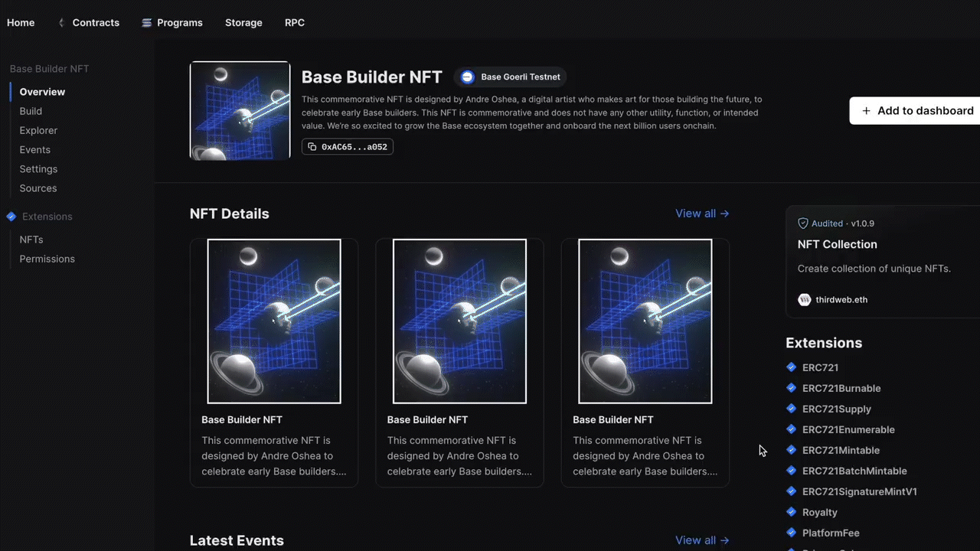
Task: Click the Base Builder NFT breadcrumb in sidebar
Action: click(49, 69)
